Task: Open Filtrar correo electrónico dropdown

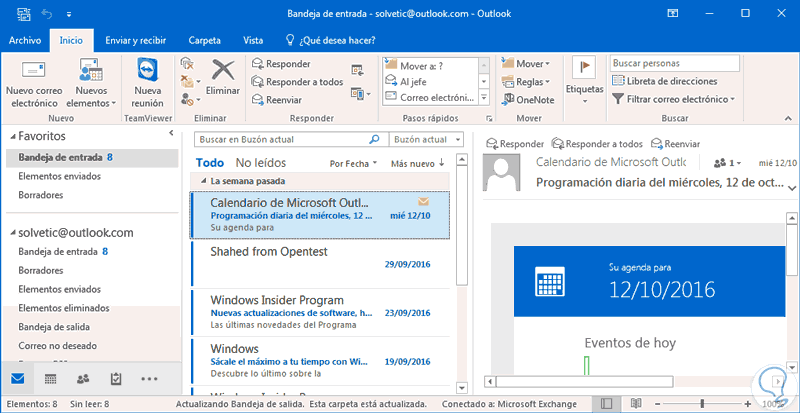Action: coord(673,99)
